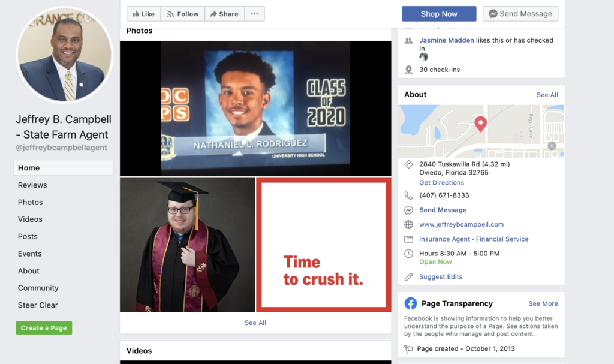Open the profile picture of Jeffrey B. Campbell
The height and width of the screenshot is (364, 614).
pyautogui.click(x=65, y=55)
